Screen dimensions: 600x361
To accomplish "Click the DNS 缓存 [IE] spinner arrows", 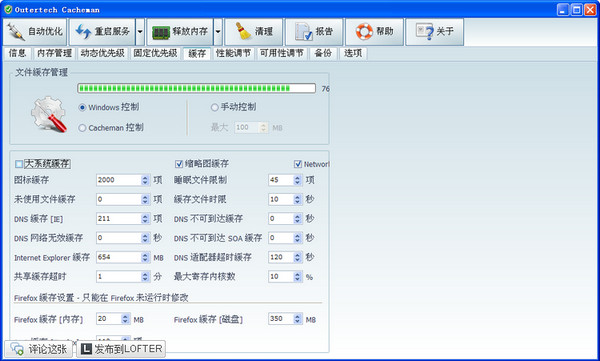I will [x=145, y=219].
